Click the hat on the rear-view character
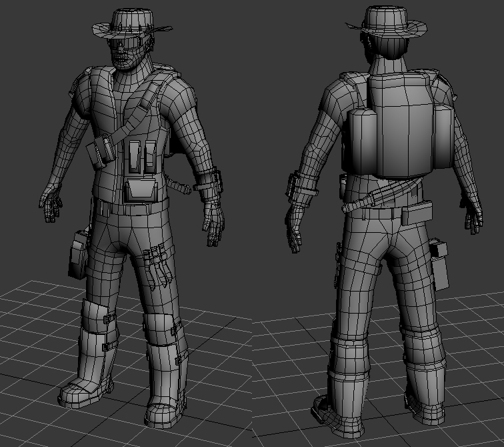Viewport: 504px width, 447px height. (387, 22)
